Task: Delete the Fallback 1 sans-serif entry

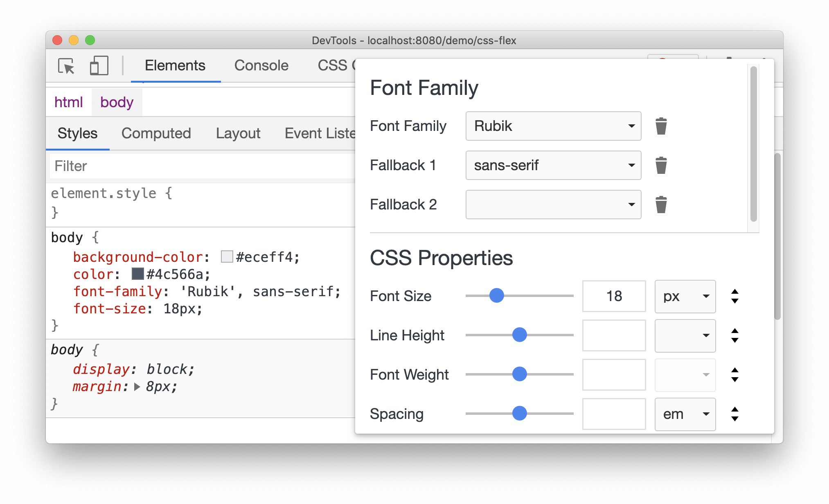Action: pos(661,165)
